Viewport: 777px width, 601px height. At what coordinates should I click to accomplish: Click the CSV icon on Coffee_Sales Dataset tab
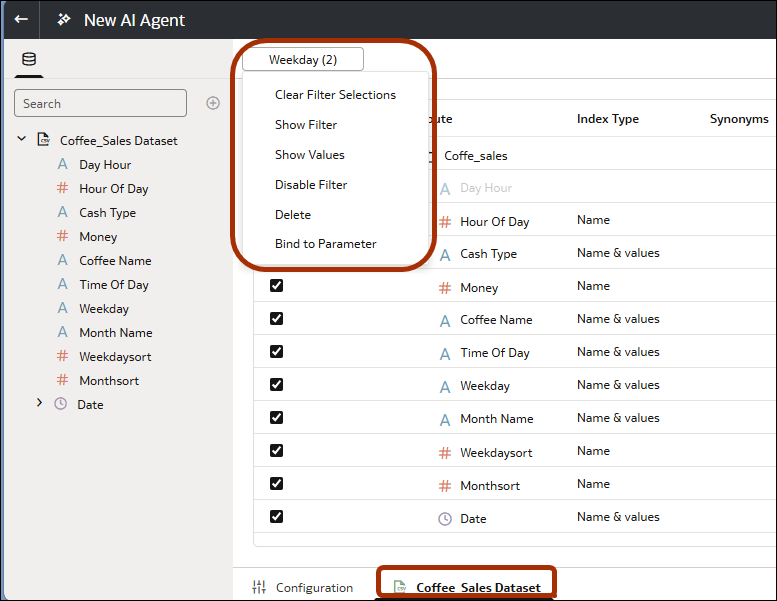click(x=400, y=587)
